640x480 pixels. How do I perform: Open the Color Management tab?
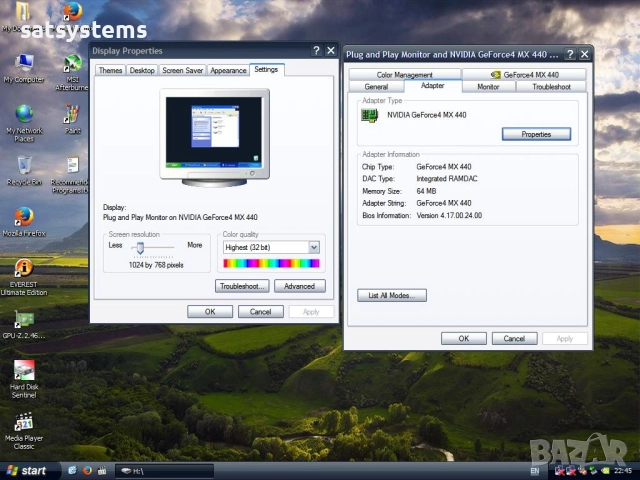(404, 75)
